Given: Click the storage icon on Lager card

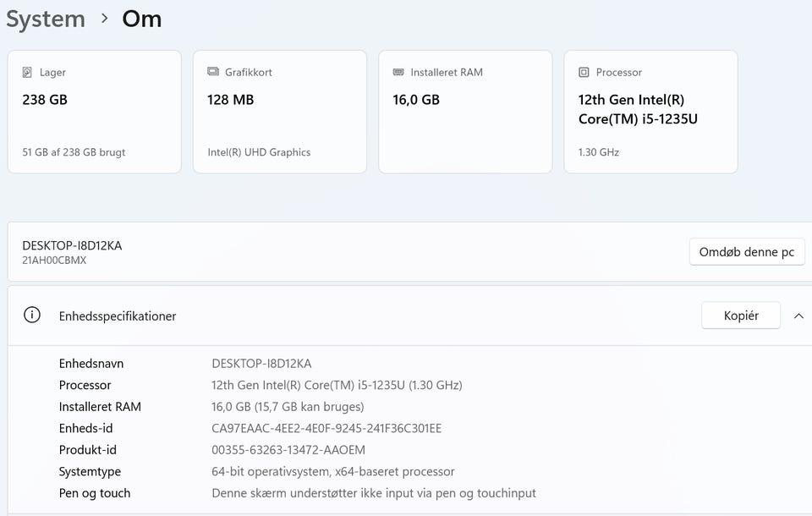Looking at the screenshot, I should pos(28,73).
